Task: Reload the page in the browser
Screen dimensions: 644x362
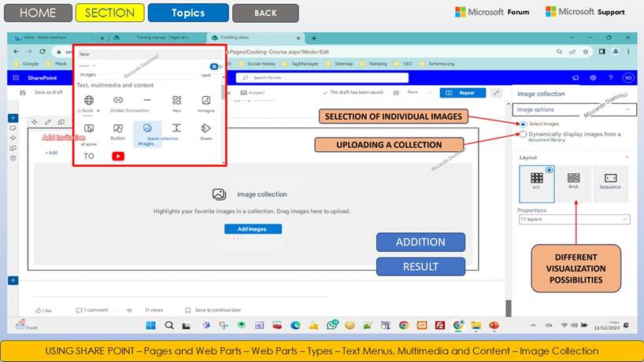Action: point(43,52)
